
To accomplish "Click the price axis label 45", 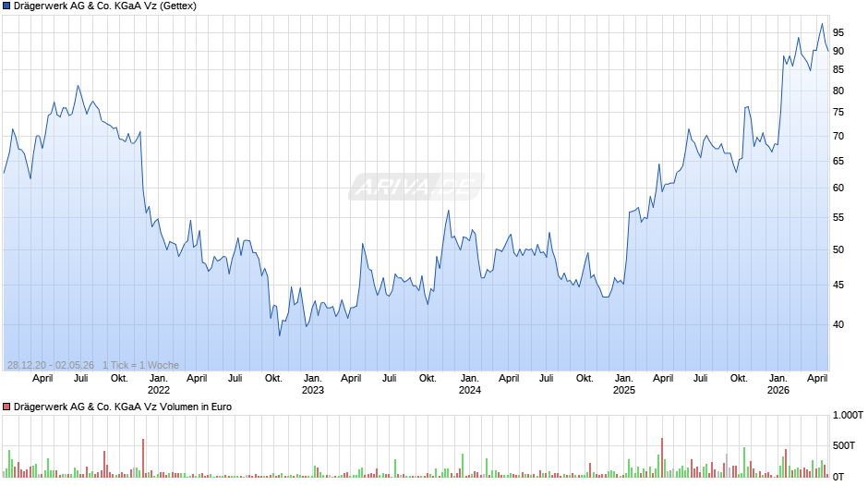I will tap(838, 285).
